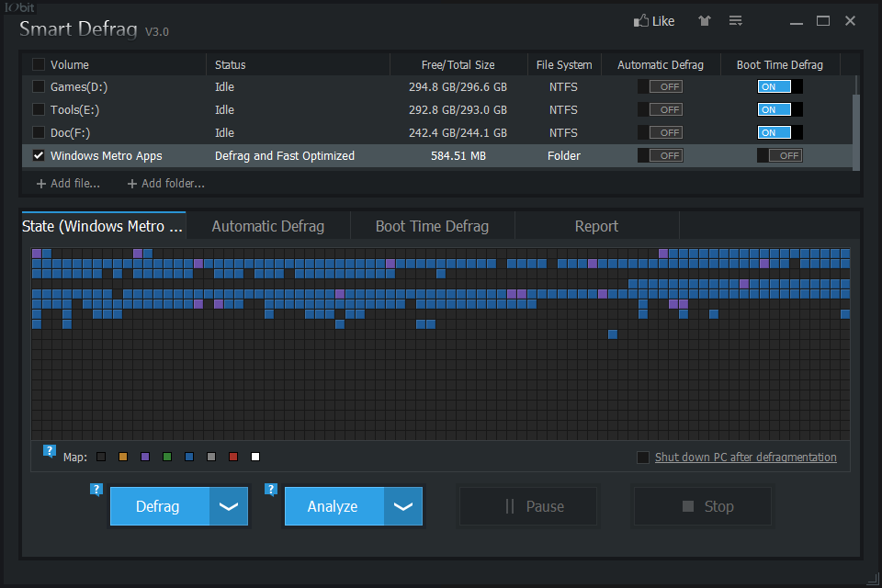Toggle Automatic Defrag for Tools(E:)
Image resolution: width=882 pixels, height=588 pixels.
(x=661, y=109)
